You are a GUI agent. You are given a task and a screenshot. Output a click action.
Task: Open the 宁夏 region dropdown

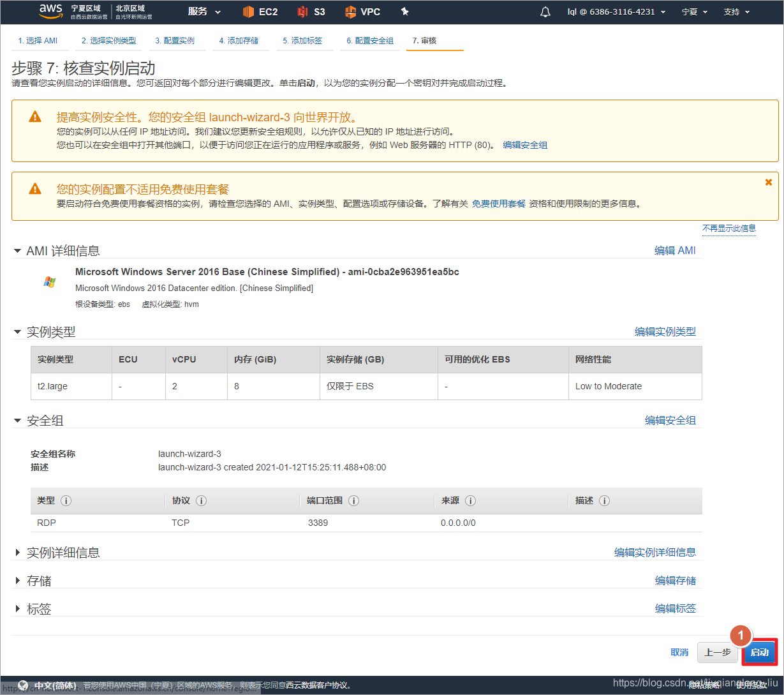pos(694,12)
